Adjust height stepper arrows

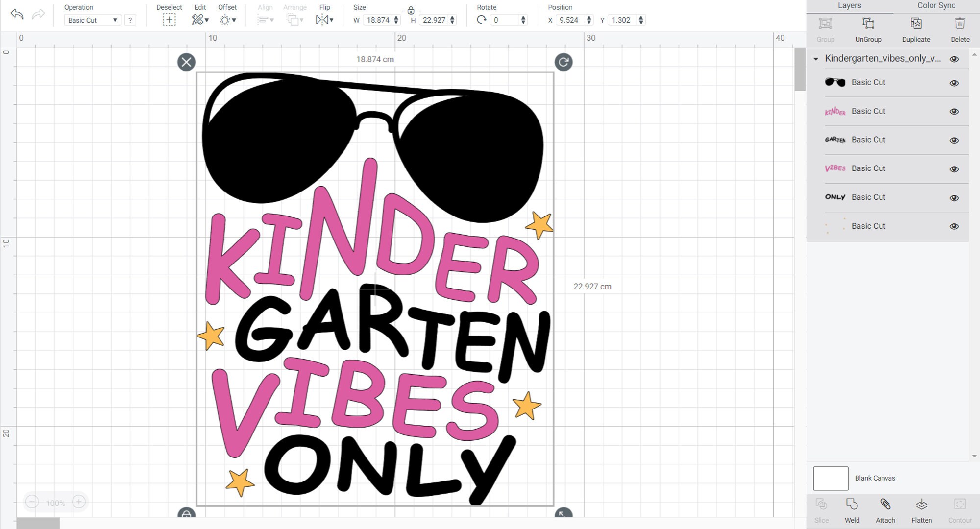tap(452, 20)
